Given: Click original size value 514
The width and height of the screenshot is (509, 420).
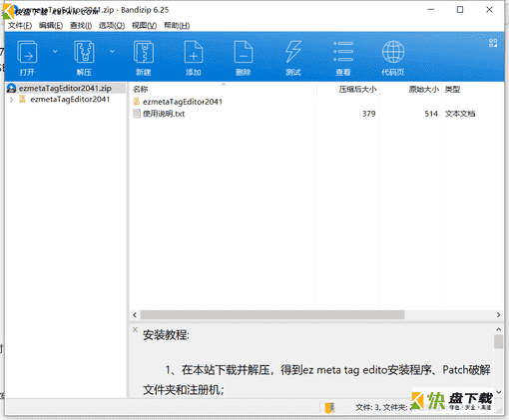Looking at the screenshot, I should 431,114.
